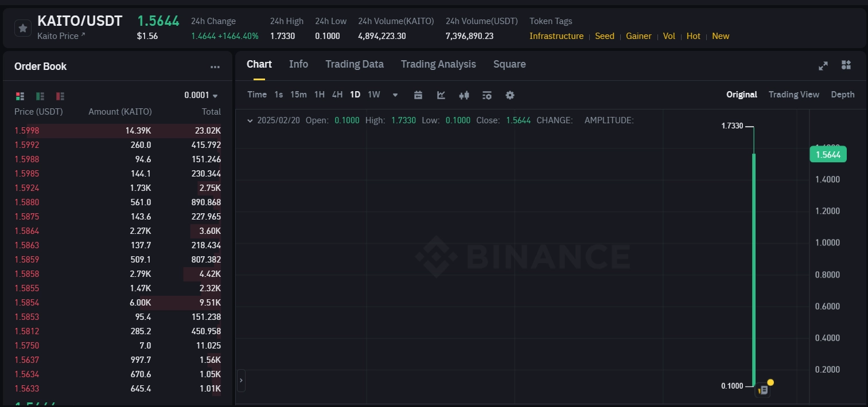Image resolution: width=868 pixels, height=407 pixels.
Task: Click the Infrastructure token tag
Action: point(556,36)
